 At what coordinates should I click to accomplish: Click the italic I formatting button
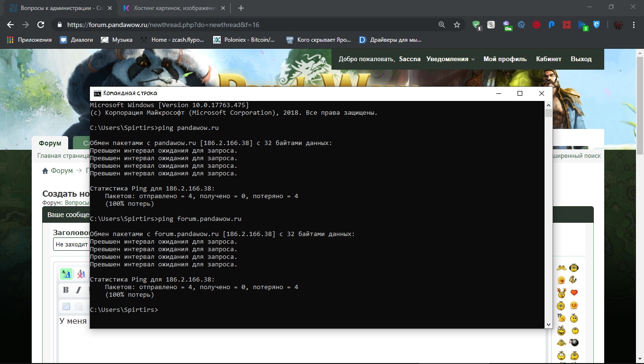coord(79,290)
